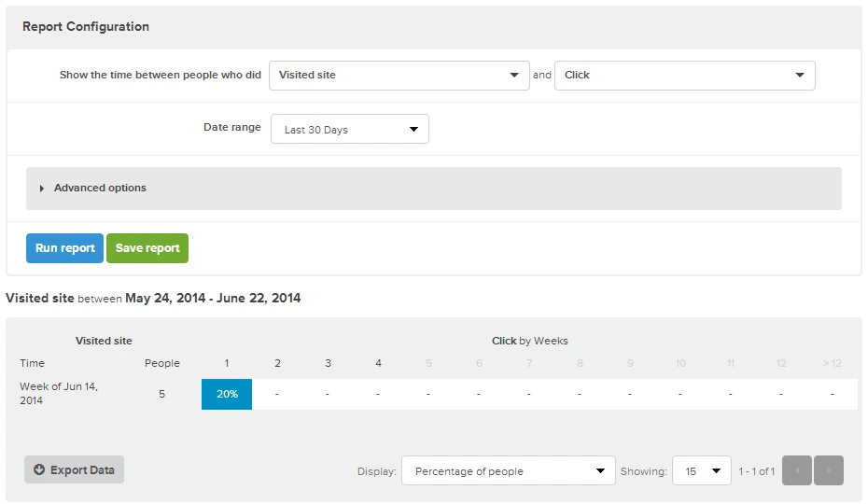Click the week 2 column header
The image size is (868, 504).
coord(277,363)
